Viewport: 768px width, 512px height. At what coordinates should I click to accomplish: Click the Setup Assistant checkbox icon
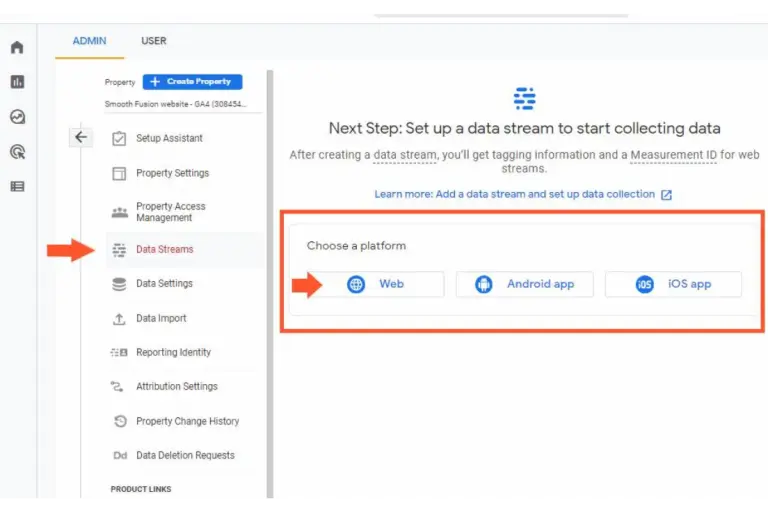(x=119, y=139)
